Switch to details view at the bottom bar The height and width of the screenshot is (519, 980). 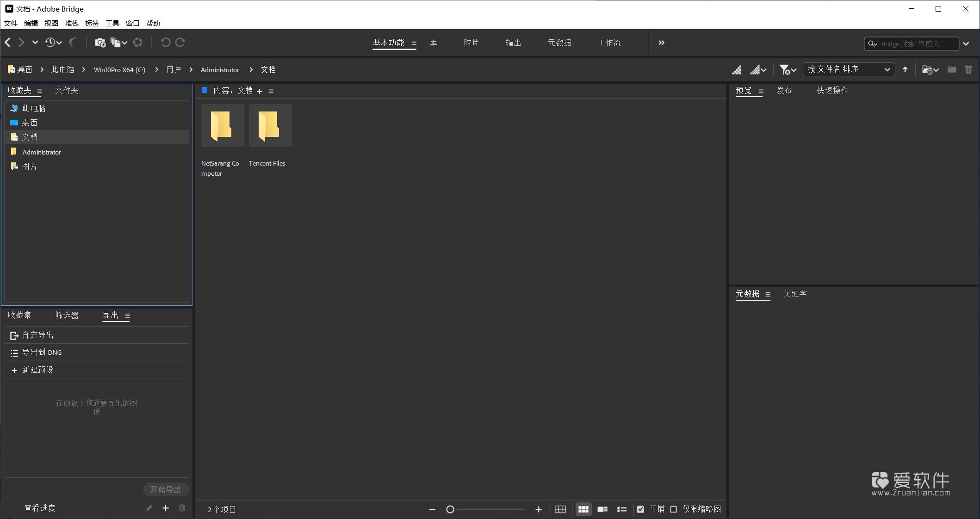tap(602, 509)
